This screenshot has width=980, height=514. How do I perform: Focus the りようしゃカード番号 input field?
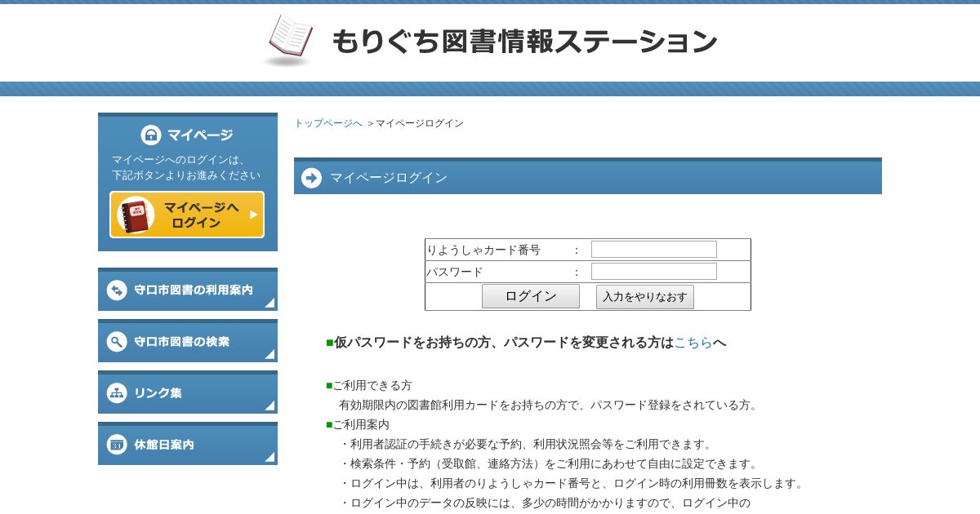(x=654, y=250)
